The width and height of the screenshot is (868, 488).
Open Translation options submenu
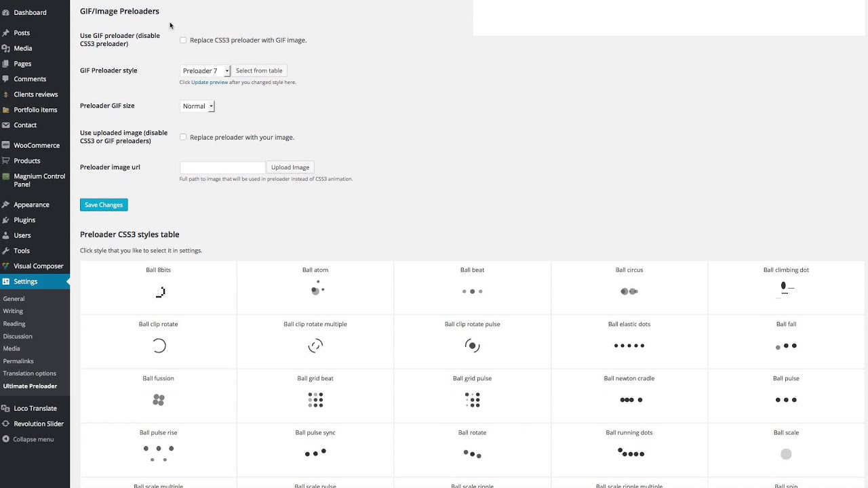29,373
